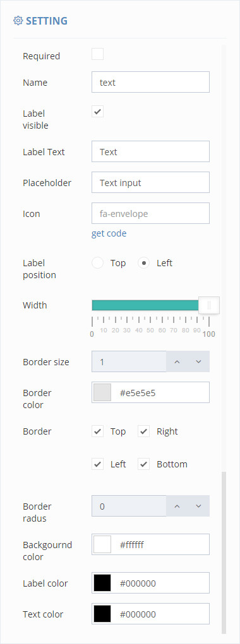Viewport: 240px width, 644px height.
Task: Uncheck the Bottom border checkbox
Action: pos(143,464)
